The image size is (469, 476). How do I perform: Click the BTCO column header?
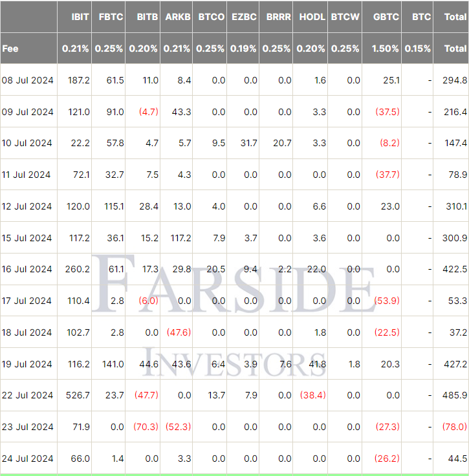pyautogui.click(x=212, y=17)
